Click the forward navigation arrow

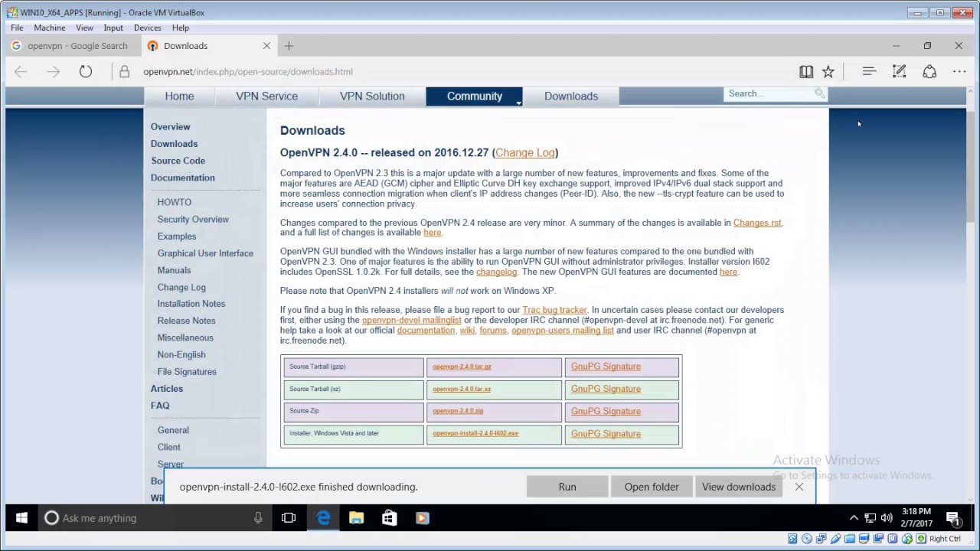53,71
